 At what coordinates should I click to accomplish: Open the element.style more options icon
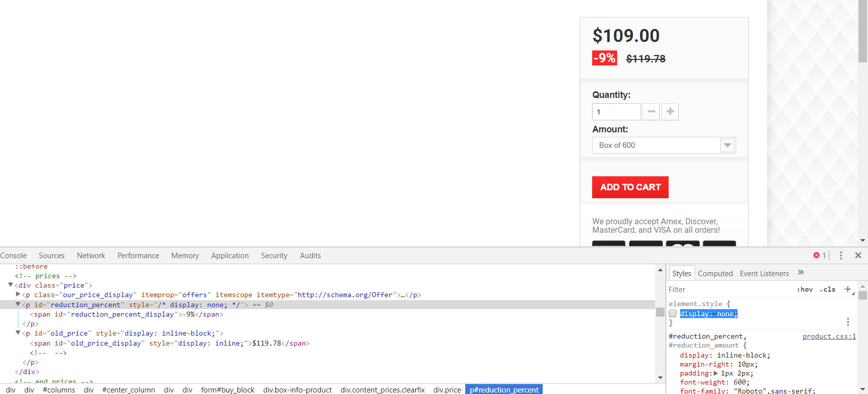coord(848,322)
